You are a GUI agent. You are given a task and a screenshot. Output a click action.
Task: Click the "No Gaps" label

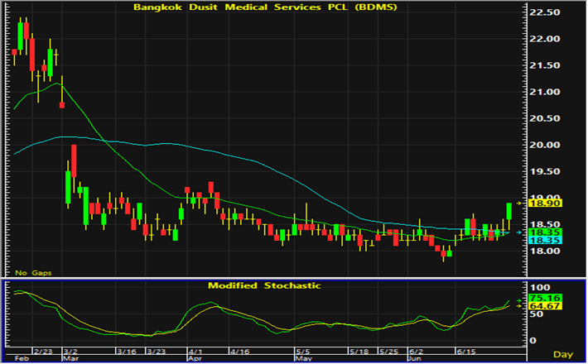(x=33, y=273)
